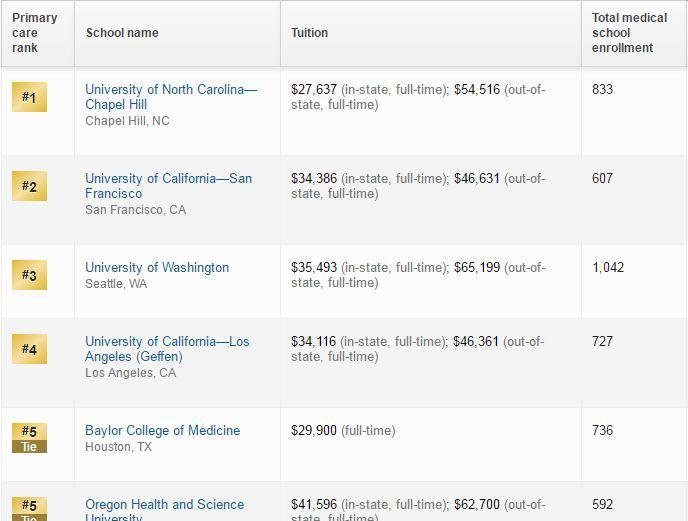Click Baylor's #5 Tie rank badge
The image size is (688, 521).
click(x=29, y=438)
